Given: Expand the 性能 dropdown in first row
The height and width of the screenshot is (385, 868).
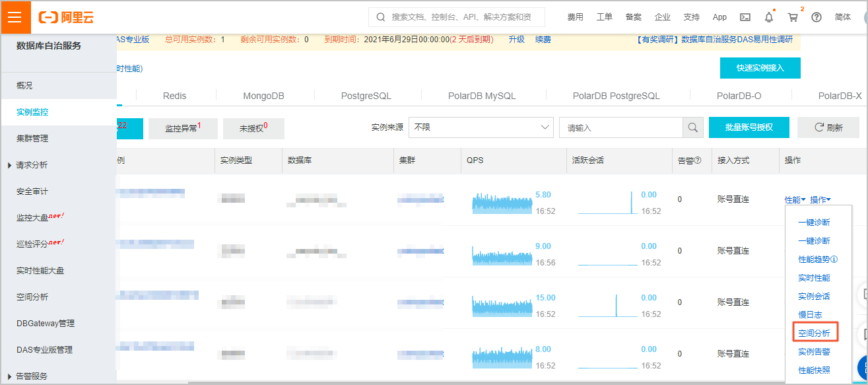Looking at the screenshot, I should point(795,199).
